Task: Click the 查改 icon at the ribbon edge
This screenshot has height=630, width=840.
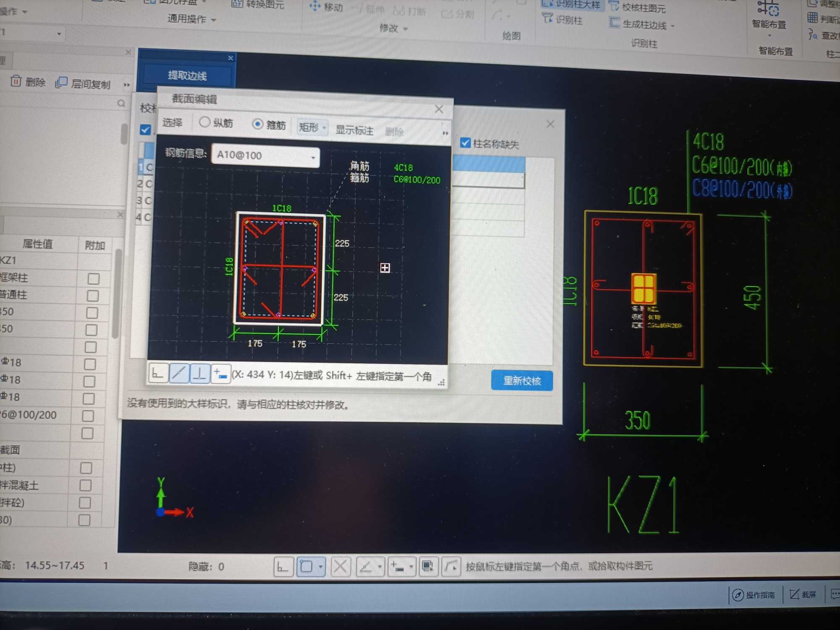Action: (x=813, y=34)
